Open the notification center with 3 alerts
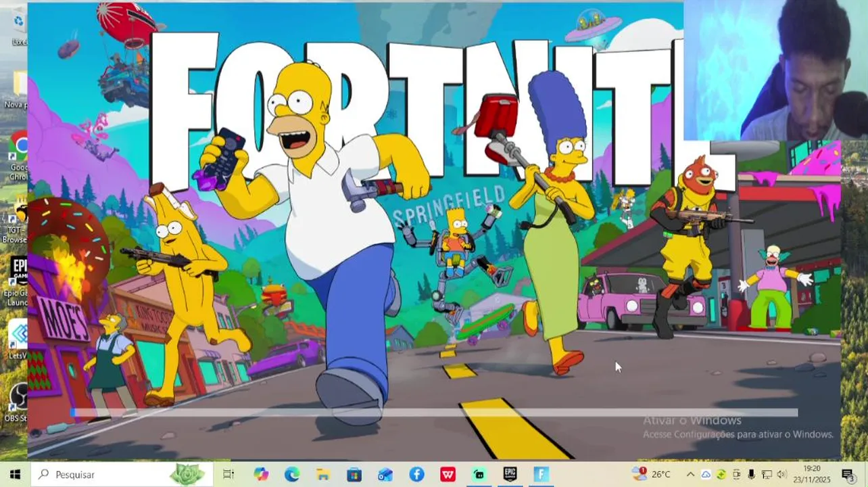The width and height of the screenshot is (868, 487). coord(847,474)
